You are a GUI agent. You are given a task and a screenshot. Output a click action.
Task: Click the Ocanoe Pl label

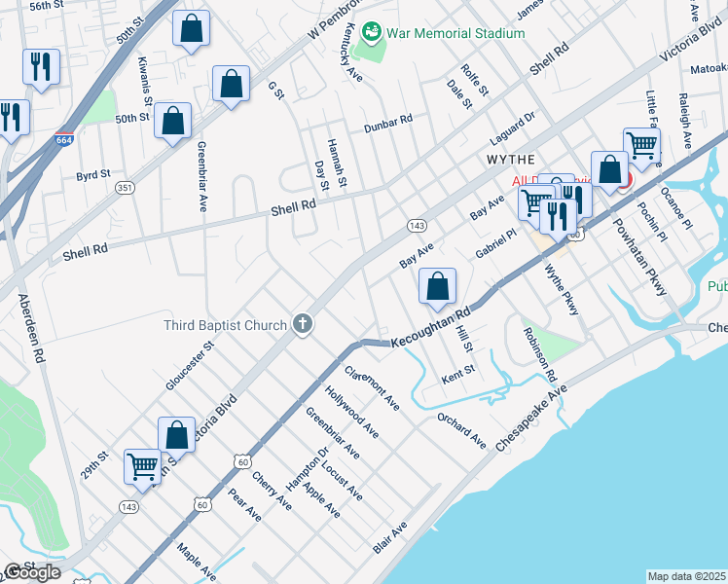[676, 208]
